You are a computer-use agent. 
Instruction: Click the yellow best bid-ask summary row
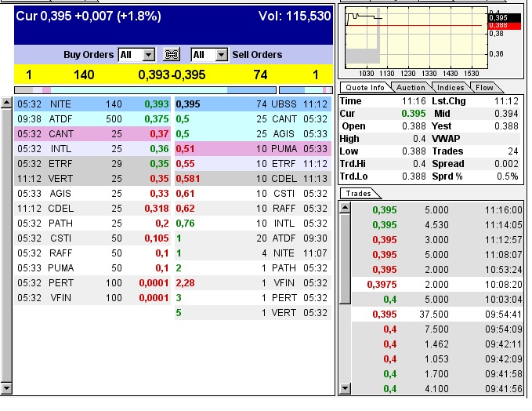[172, 75]
